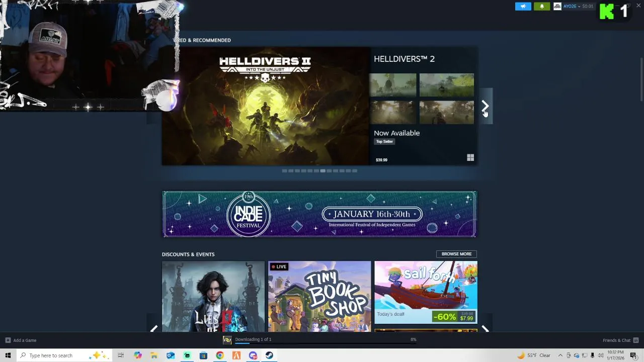Open the taskbar clock showing 10:32 PM
This screenshot has height=362, width=644.
[615, 355]
